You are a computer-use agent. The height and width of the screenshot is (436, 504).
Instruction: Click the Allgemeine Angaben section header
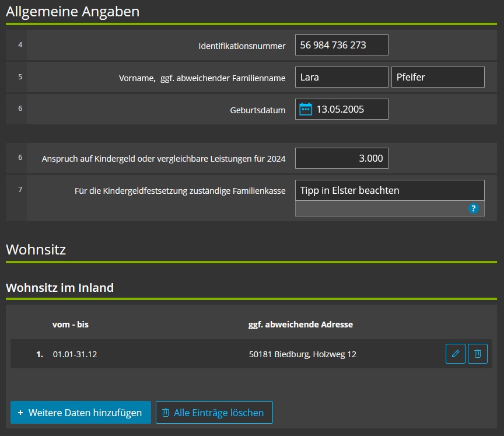click(x=72, y=11)
